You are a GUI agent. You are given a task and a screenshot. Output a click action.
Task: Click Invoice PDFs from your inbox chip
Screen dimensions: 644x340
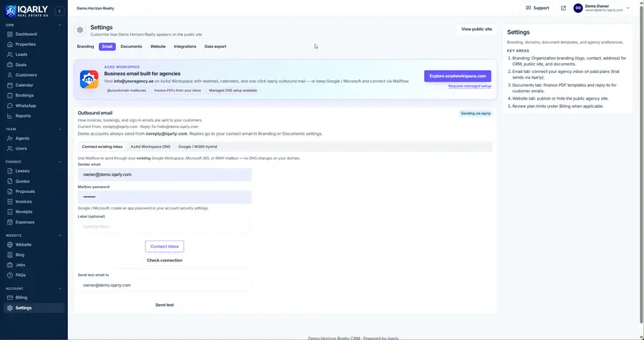(177, 90)
